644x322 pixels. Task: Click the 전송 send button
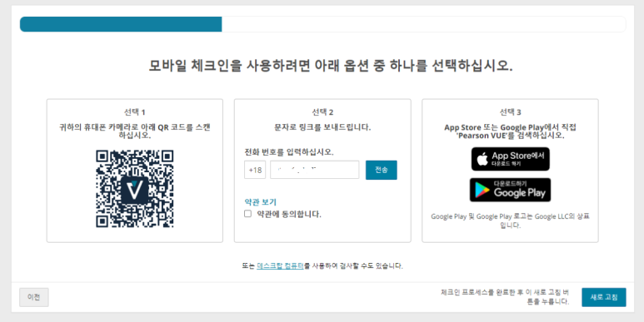tap(381, 170)
